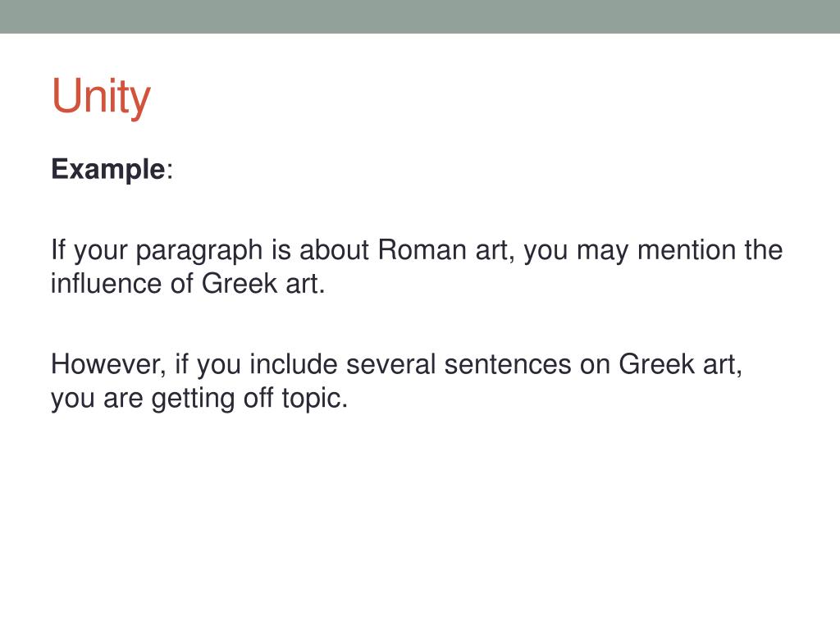This screenshot has width=840, height=630.
Task: Select the bold Example label
Action: coord(108,169)
